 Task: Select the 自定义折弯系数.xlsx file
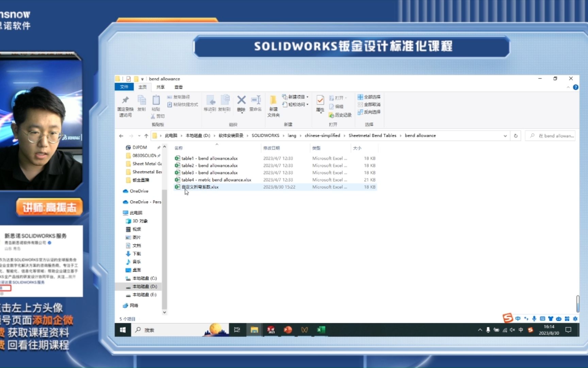tap(200, 187)
